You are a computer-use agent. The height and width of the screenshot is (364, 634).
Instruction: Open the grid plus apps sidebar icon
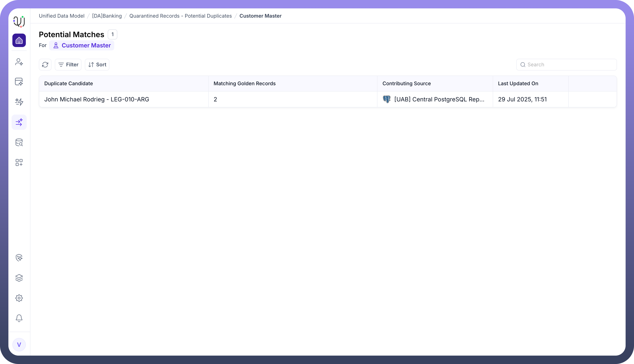(19, 162)
